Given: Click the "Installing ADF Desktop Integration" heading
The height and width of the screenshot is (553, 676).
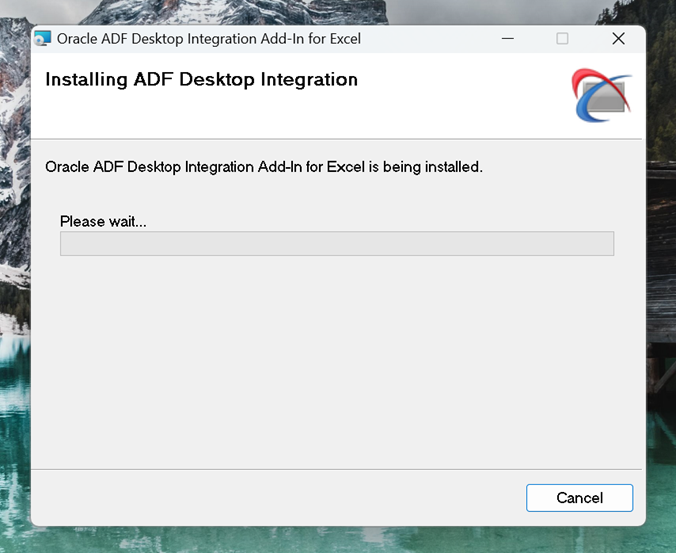Looking at the screenshot, I should point(201,80).
